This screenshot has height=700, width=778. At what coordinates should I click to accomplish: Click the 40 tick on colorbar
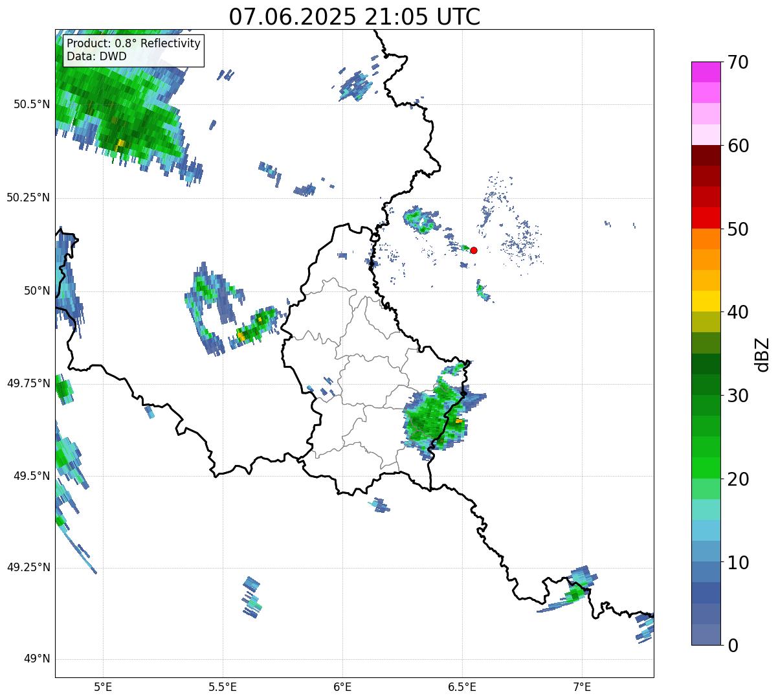click(x=738, y=312)
